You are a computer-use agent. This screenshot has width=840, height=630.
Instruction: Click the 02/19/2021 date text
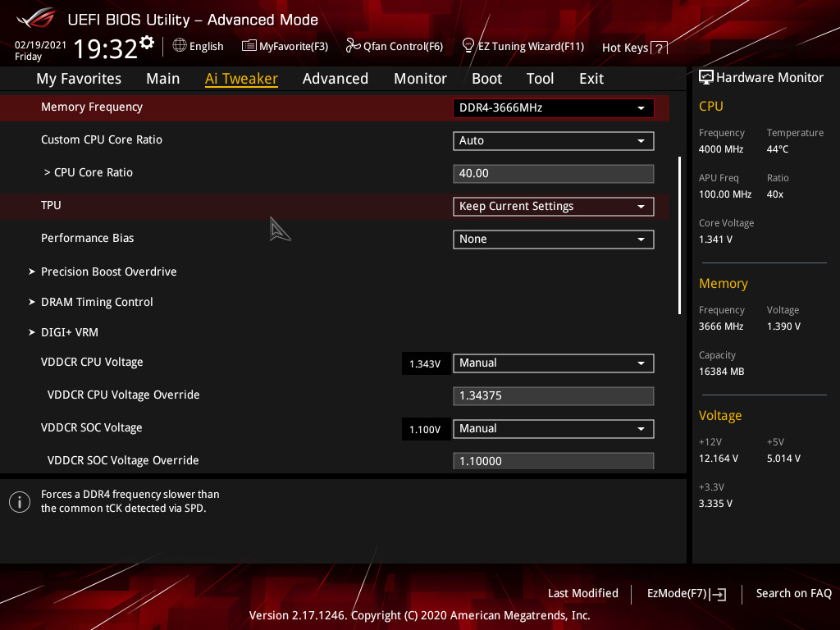tap(41, 45)
